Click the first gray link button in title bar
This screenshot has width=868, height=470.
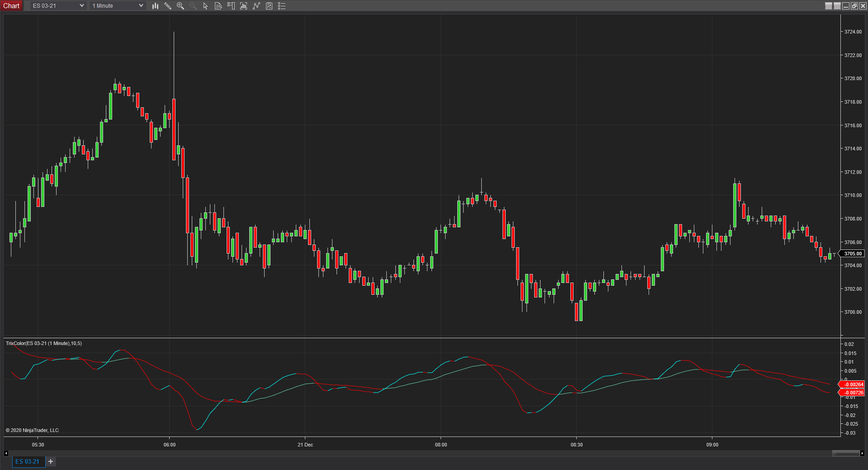829,6
